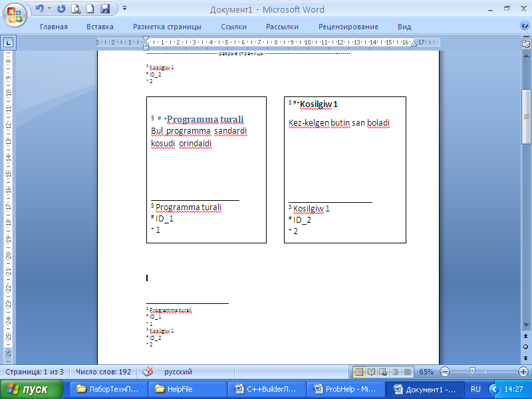This screenshot has width=532, height=399.
Task: Click the right indent marker on ruler
Action: pyautogui.click(x=414, y=43)
